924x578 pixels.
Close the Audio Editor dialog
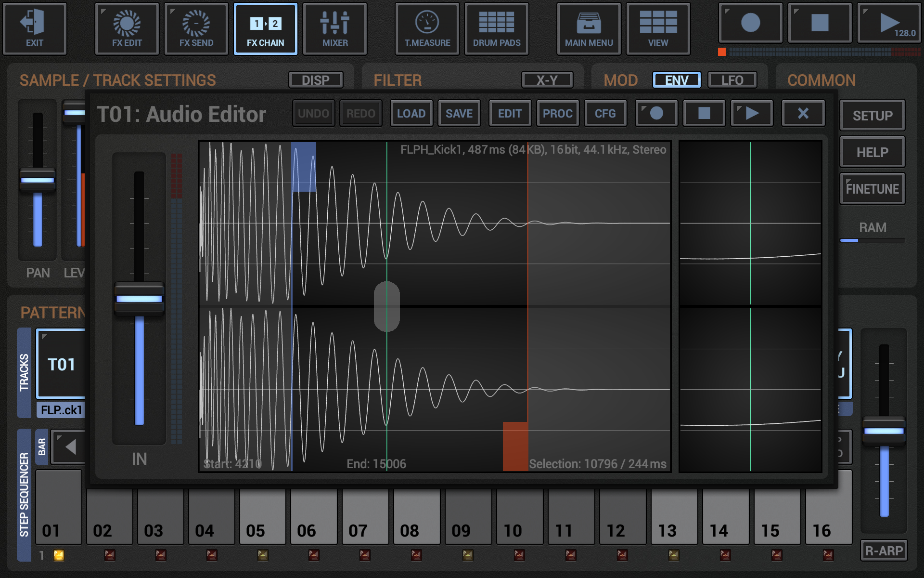(x=803, y=114)
